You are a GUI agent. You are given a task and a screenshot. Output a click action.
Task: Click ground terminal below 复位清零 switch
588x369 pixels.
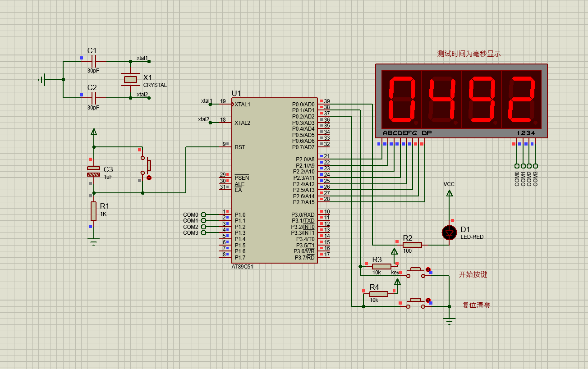449,321
